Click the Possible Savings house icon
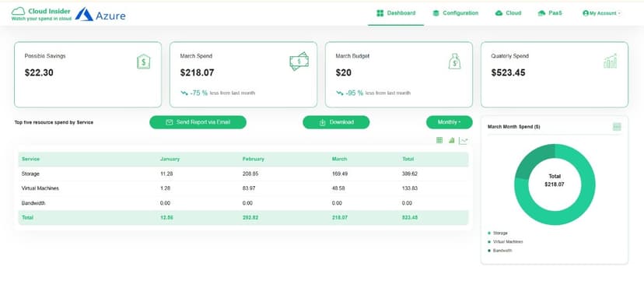Viewport: 644px width, 302px height. [143, 61]
